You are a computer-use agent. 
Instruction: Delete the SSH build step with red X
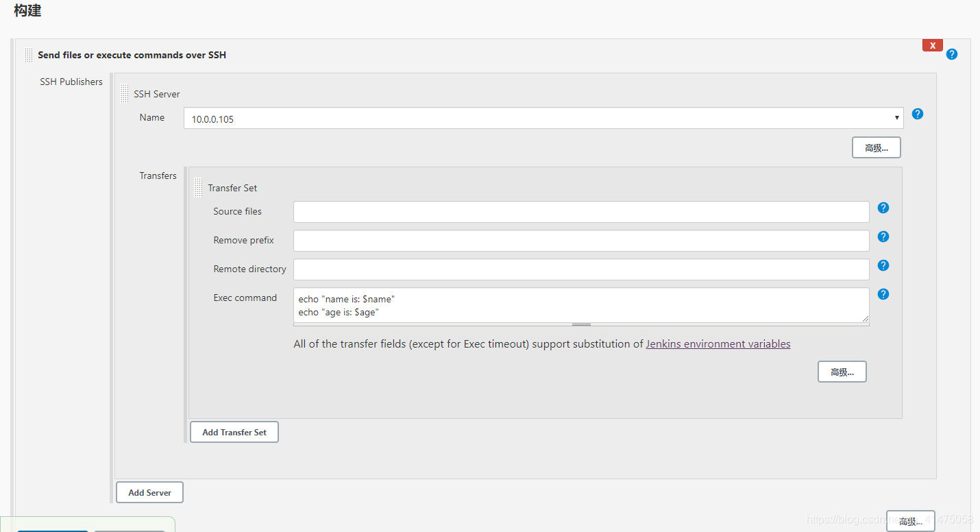pyautogui.click(x=932, y=45)
